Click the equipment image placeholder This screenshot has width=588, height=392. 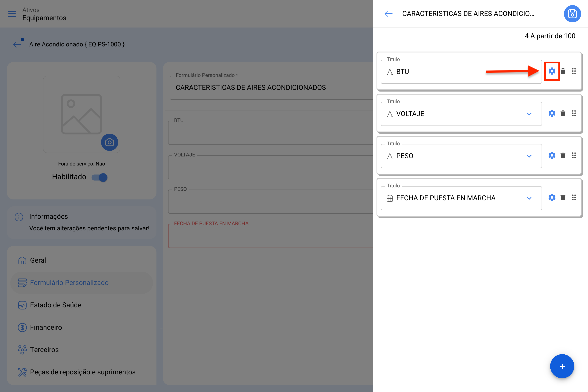[81, 114]
